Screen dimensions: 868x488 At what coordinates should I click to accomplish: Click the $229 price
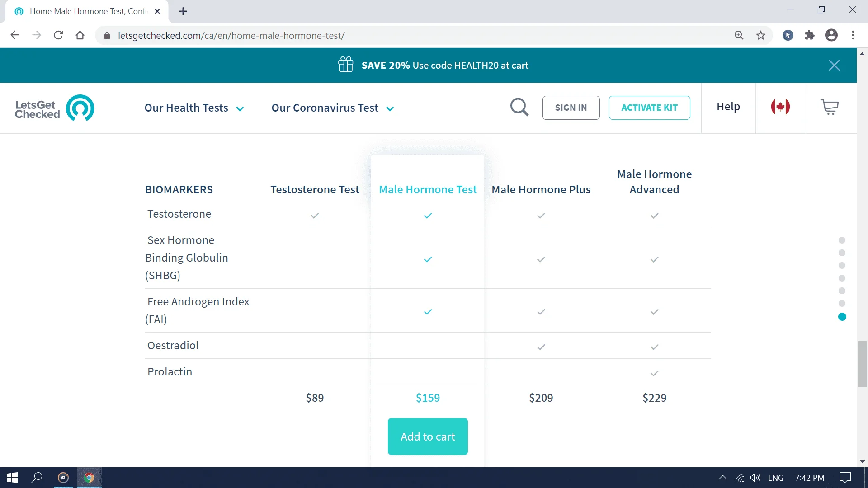coord(654,398)
